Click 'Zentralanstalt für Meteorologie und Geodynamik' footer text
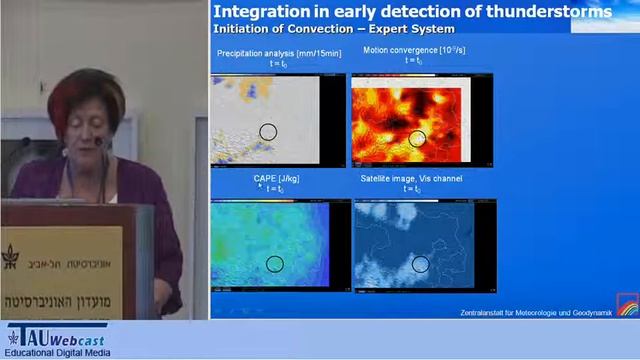The width and height of the screenshot is (640, 360). tap(536, 313)
